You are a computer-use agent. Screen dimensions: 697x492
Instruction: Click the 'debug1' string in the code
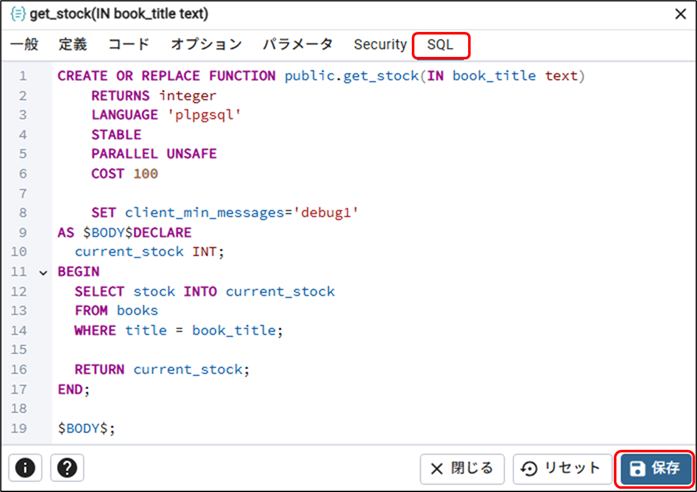(x=326, y=213)
